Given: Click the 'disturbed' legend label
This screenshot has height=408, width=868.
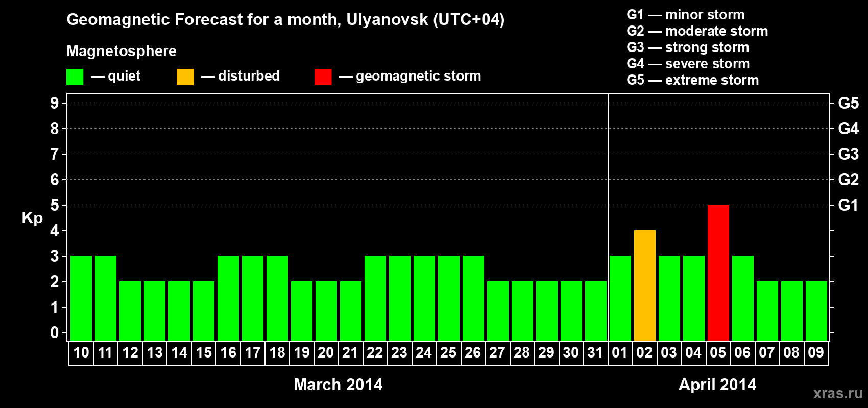Looking at the screenshot, I should pos(249,76).
